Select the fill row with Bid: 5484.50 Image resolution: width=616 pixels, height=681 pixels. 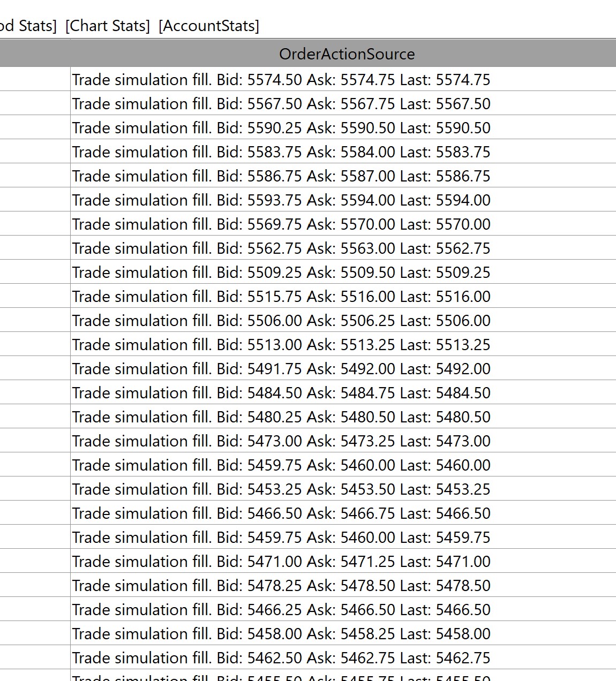point(281,393)
